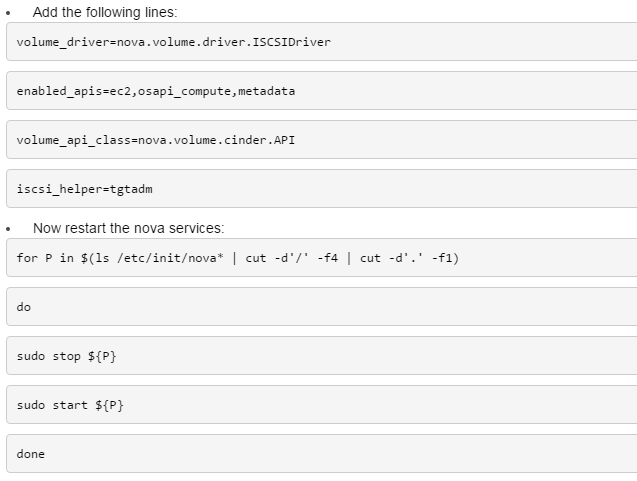This screenshot has height=481, width=637.
Task: Select the enabled_apis code block
Action: 321,91
